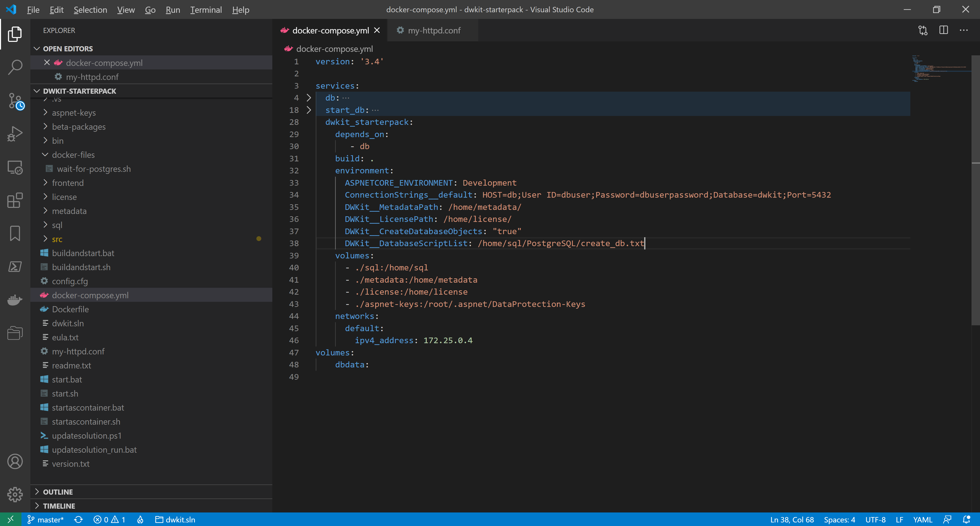
Task: Open the Selection menu
Action: point(90,9)
